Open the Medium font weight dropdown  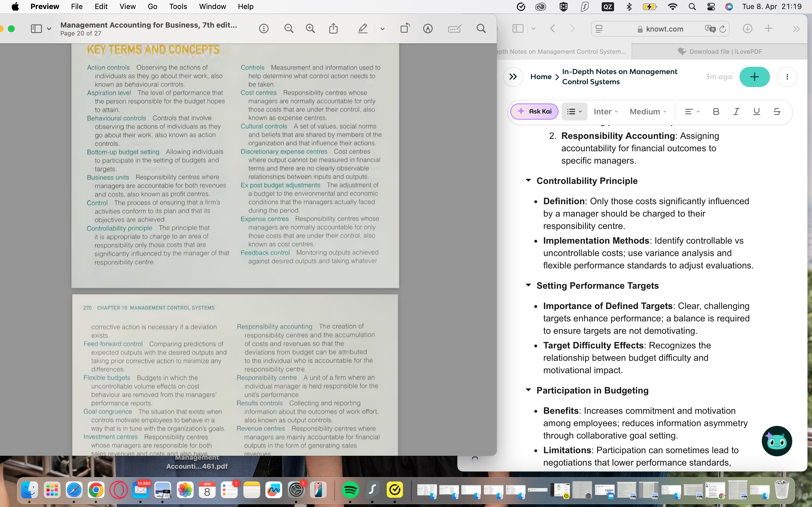[x=648, y=112]
